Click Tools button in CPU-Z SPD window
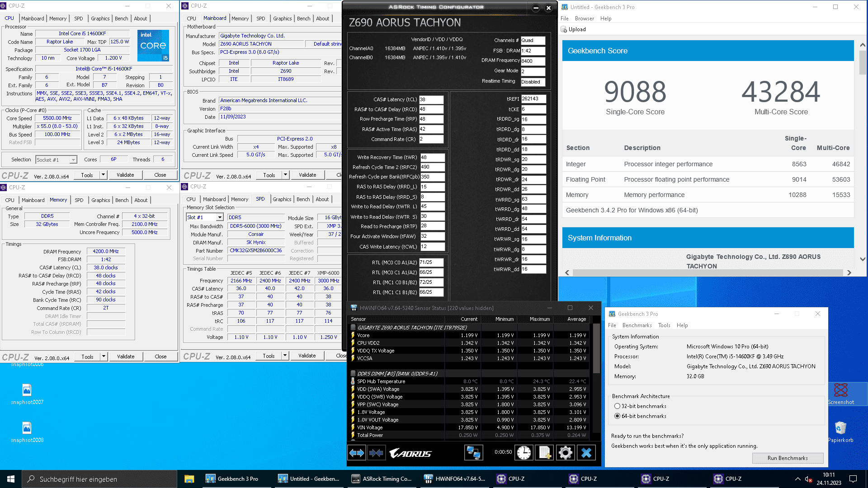Screen dimensions: 868x488 pos(269,356)
